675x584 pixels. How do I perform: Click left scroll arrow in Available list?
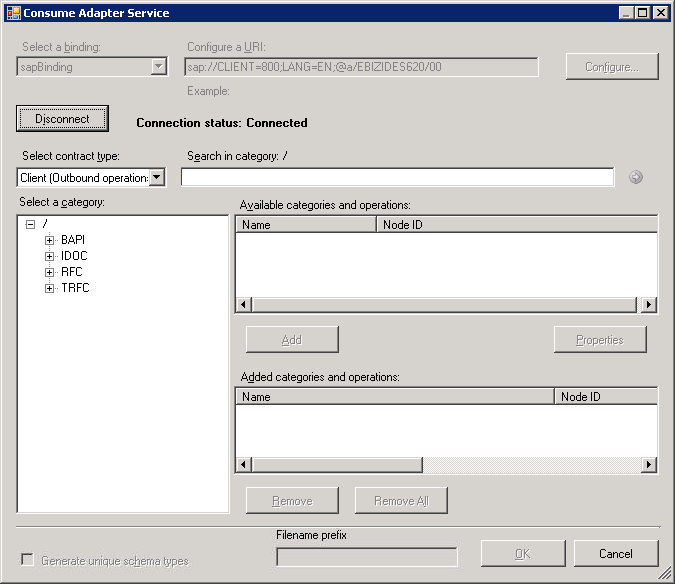click(x=244, y=304)
